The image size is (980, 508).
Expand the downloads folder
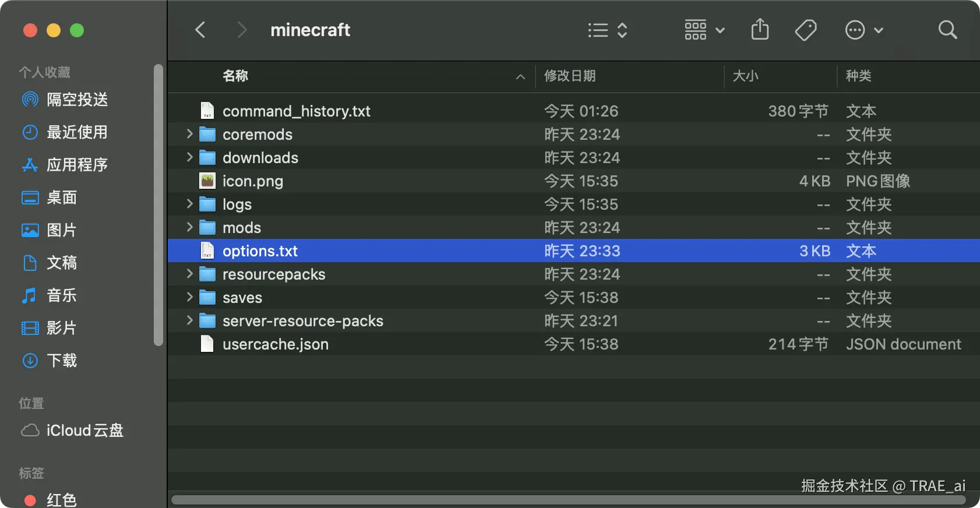[x=189, y=157]
